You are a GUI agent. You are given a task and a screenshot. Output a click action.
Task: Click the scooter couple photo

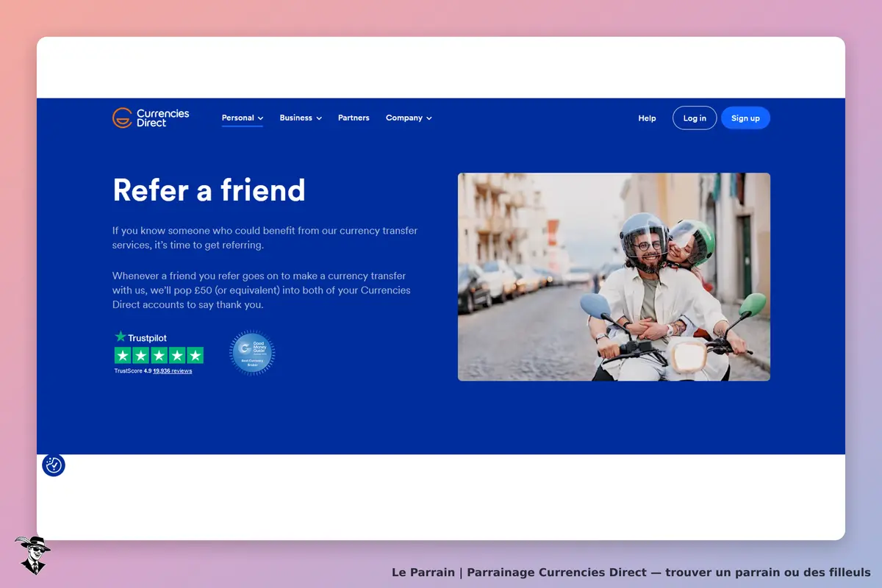point(614,277)
